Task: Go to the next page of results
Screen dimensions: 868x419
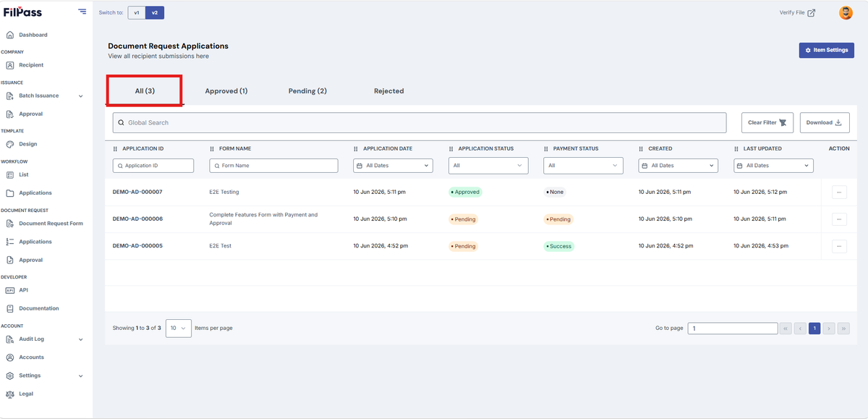Action: pyautogui.click(x=829, y=329)
